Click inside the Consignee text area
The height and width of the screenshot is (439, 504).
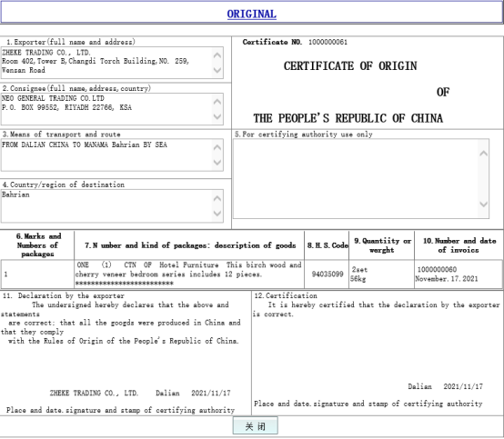(112, 109)
